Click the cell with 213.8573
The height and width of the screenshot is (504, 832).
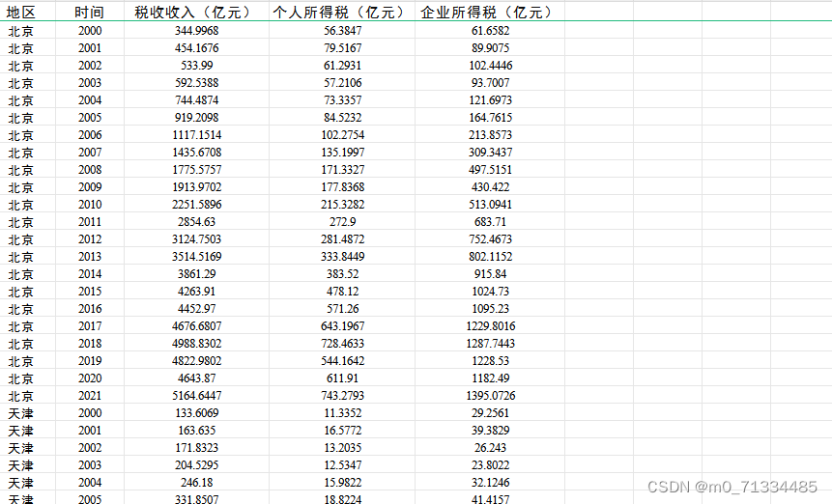(490, 135)
